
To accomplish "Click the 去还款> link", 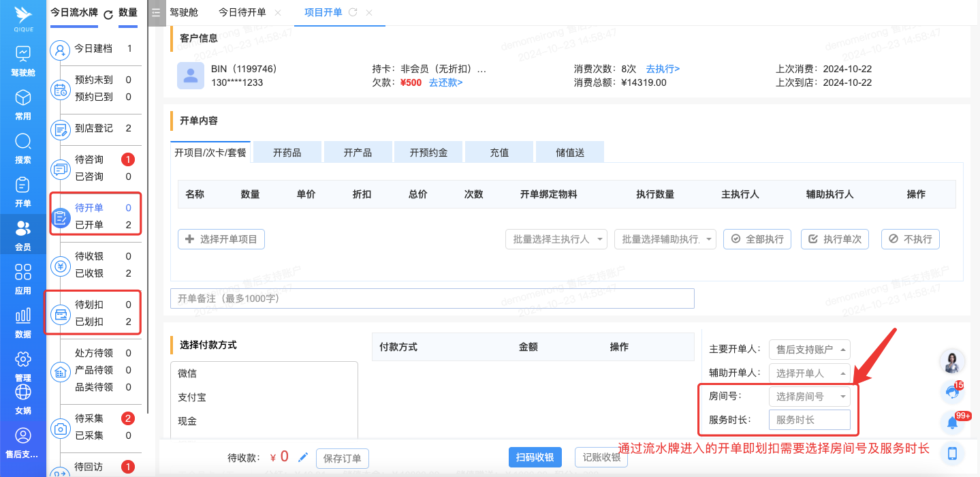I will [445, 82].
